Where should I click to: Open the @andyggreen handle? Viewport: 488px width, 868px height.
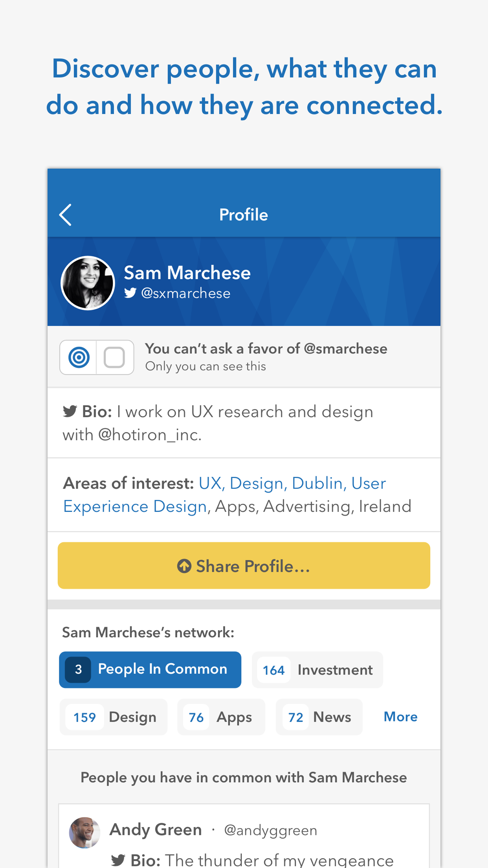coord(270,830)
